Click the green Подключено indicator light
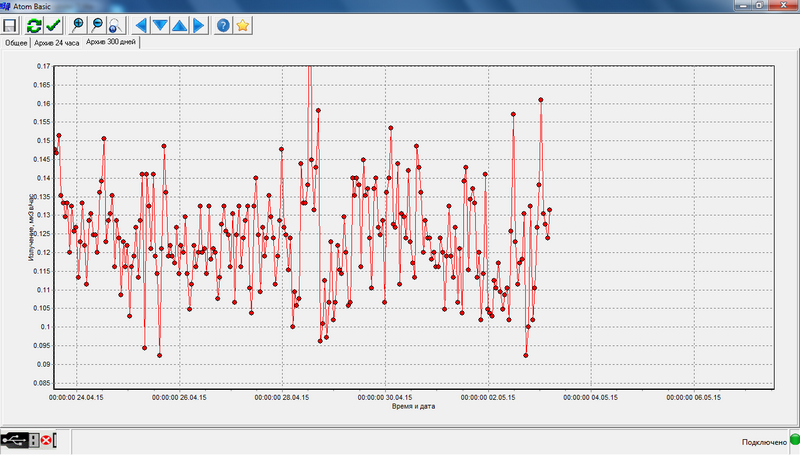 (x=795, y=440)
